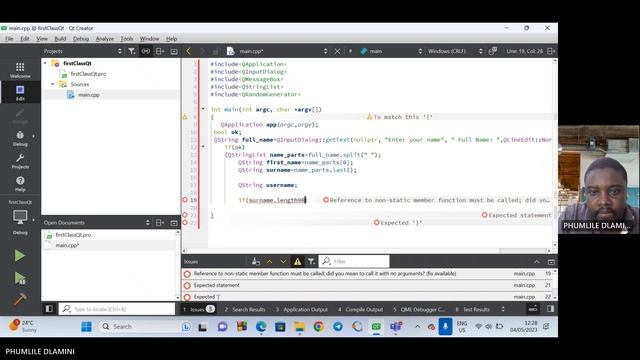
Task: Click the Type to locate field
Action: 117,309
